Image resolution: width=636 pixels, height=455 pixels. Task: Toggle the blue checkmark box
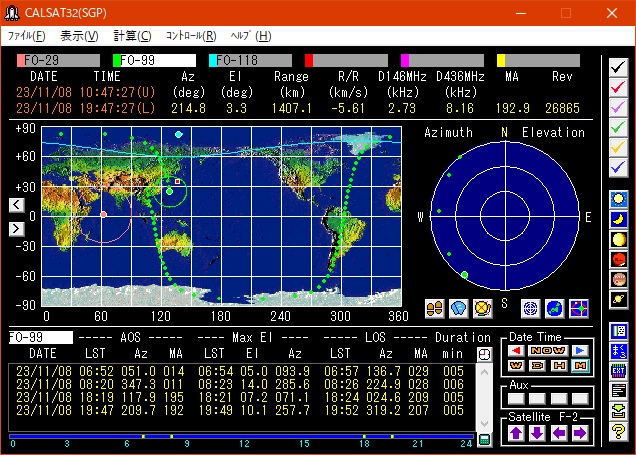coord(618,166)
